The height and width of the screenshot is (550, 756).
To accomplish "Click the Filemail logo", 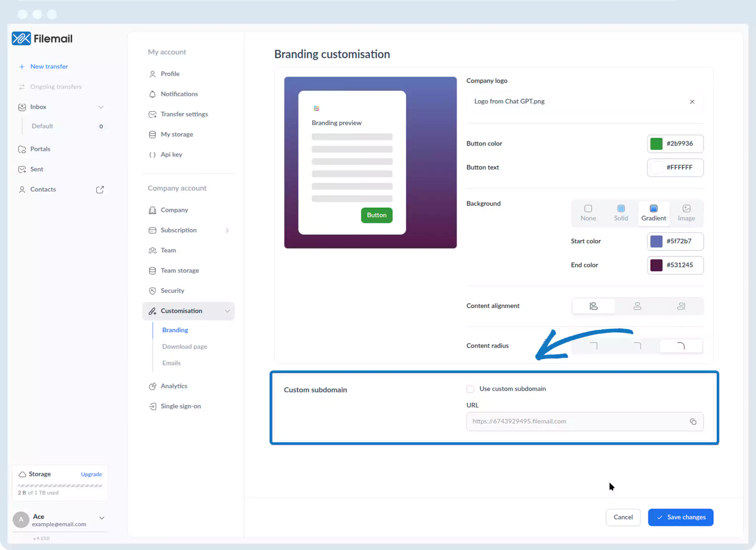I will [x=42, y=39].
